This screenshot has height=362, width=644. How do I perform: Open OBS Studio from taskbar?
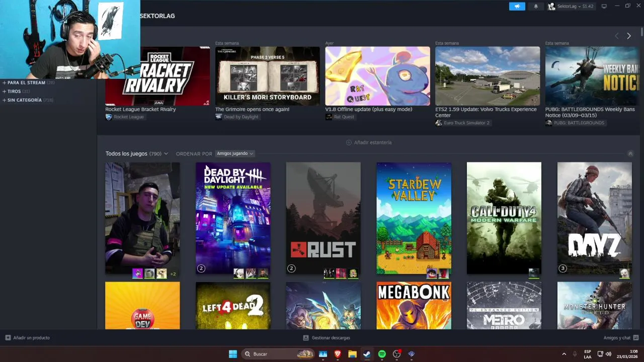pos(396,354)
